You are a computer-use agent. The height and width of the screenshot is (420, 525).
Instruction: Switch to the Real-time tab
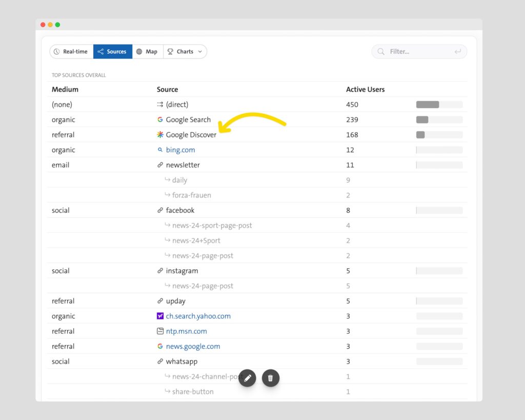click(71, 52)
